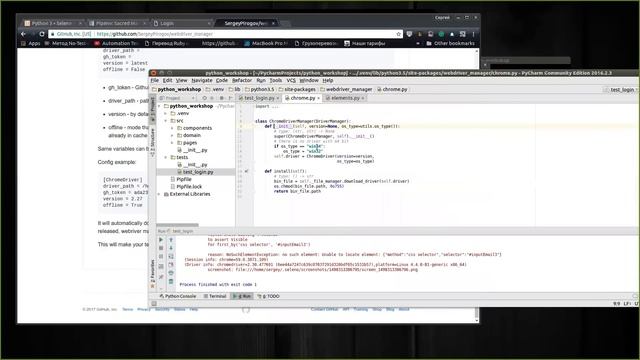Open the Tools menu

tap(276, 80)
